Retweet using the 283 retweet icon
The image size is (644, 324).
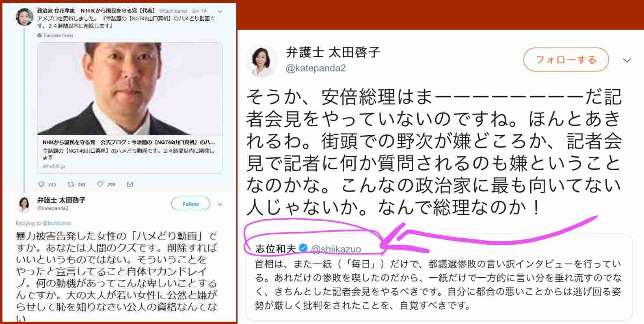click(x=71, y=184)
